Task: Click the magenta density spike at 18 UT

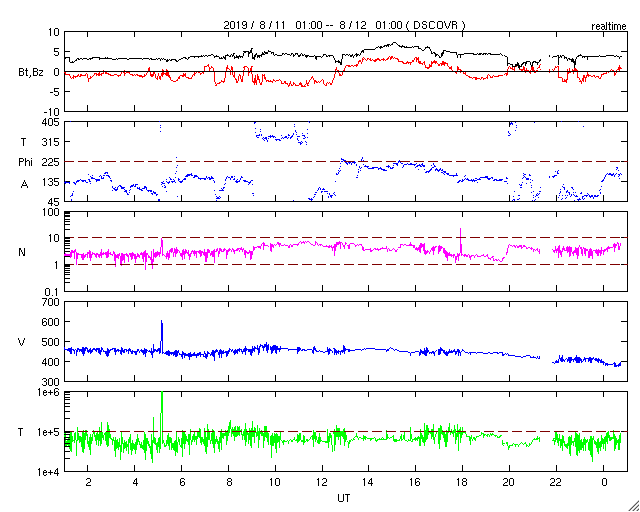Action: click(x=461, y=241)
